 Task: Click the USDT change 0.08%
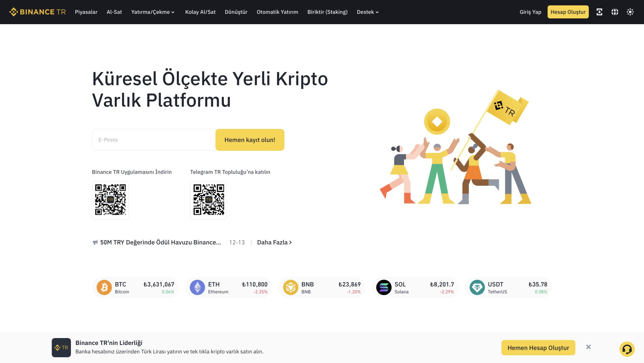pos(541,292)
